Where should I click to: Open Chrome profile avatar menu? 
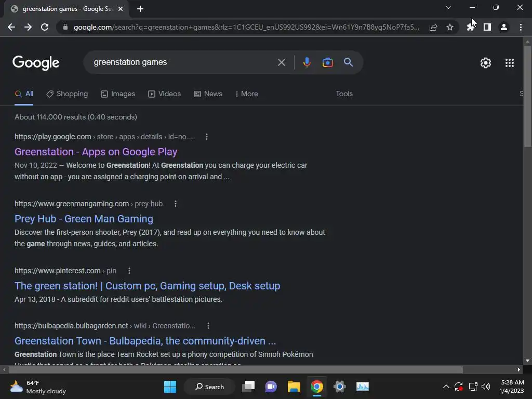[x=504, y=27]
